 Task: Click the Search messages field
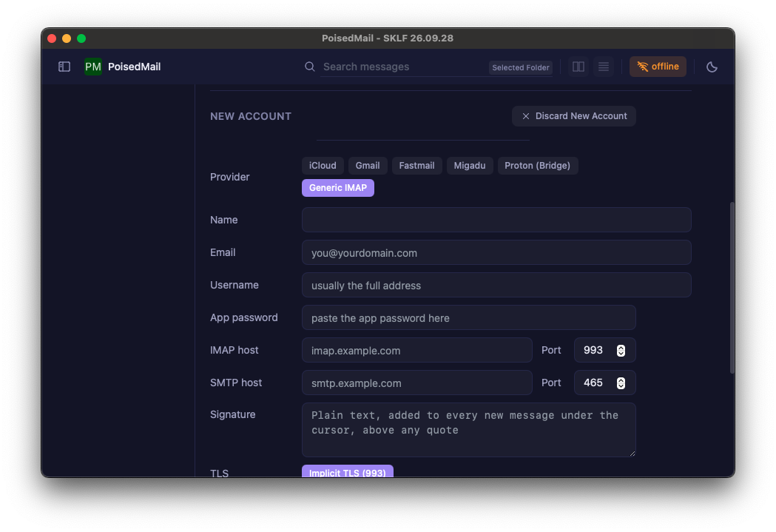coord(403,67)
